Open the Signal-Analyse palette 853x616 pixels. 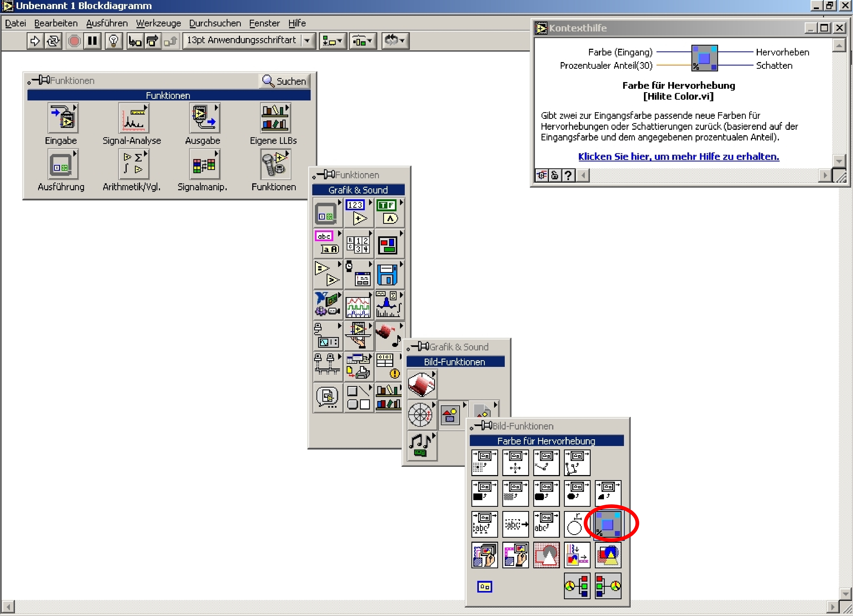click(x=134, y=118)
